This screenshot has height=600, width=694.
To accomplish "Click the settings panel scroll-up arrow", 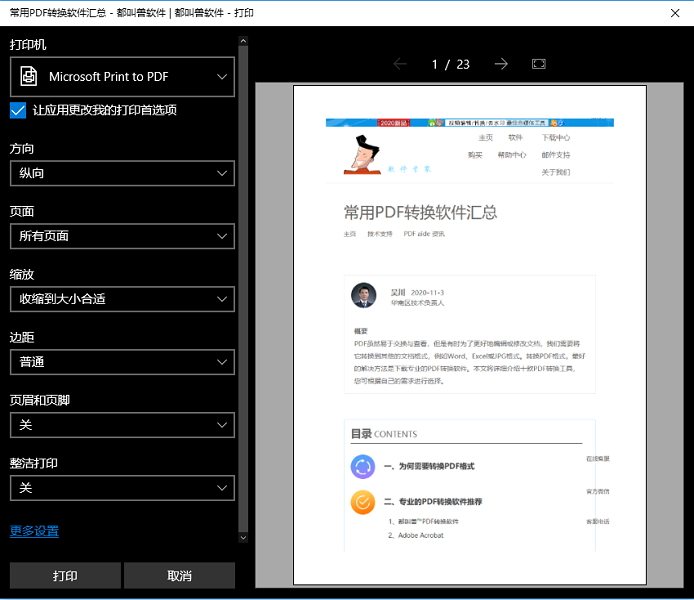I will pyautogui.click(x=243, y=41).
